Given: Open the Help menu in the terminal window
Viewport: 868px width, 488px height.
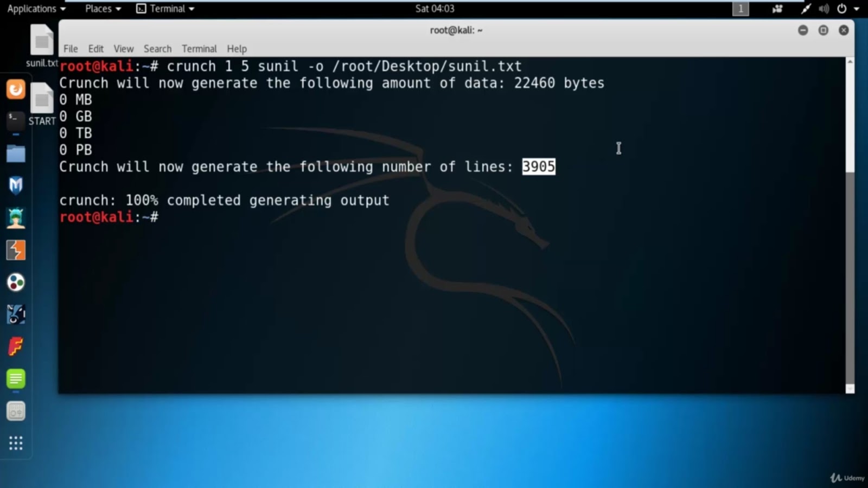Looking at the screenshot, I should click(x=237, y=48).
